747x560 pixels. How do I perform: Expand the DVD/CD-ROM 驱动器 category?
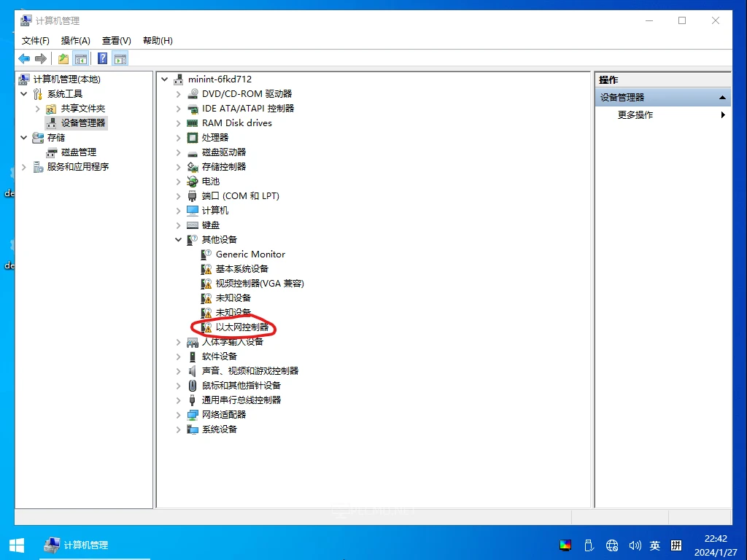click(x=178, y=94)
